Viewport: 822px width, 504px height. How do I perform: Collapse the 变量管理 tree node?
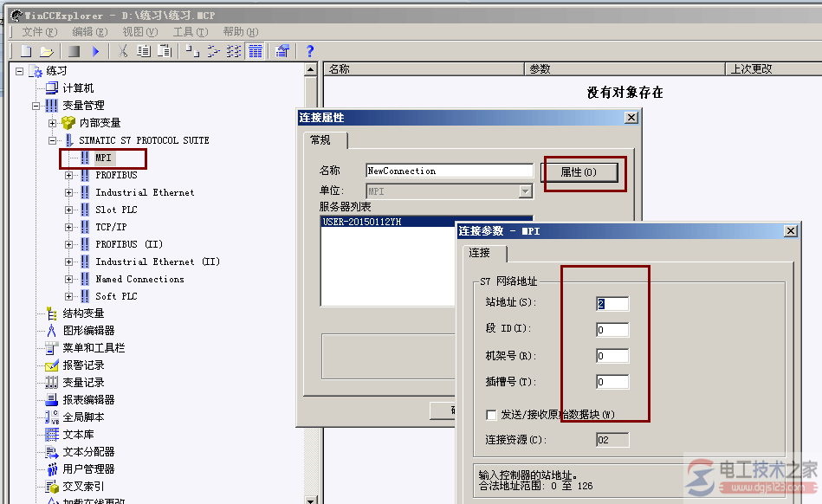36,106
